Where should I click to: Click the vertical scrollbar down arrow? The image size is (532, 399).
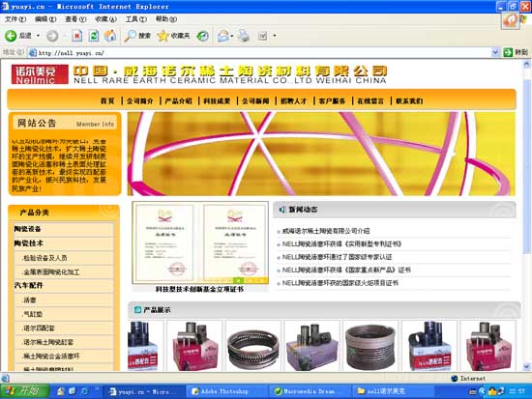pos(527,367)
